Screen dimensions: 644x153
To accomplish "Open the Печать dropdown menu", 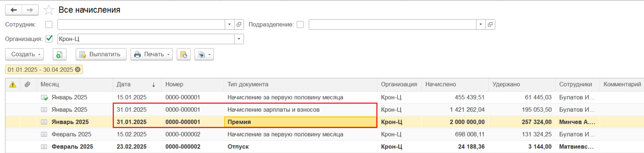I will [x=151, y=54].
